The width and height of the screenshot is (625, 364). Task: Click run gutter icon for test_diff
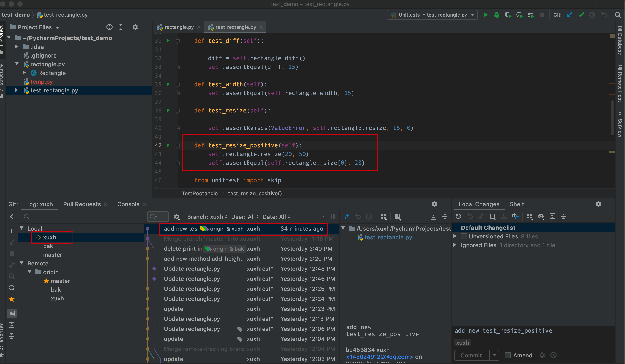point(168,40)
